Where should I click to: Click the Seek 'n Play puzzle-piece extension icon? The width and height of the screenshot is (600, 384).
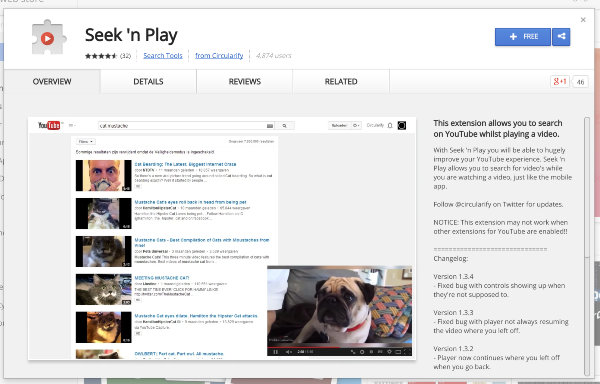coord(48,37)
